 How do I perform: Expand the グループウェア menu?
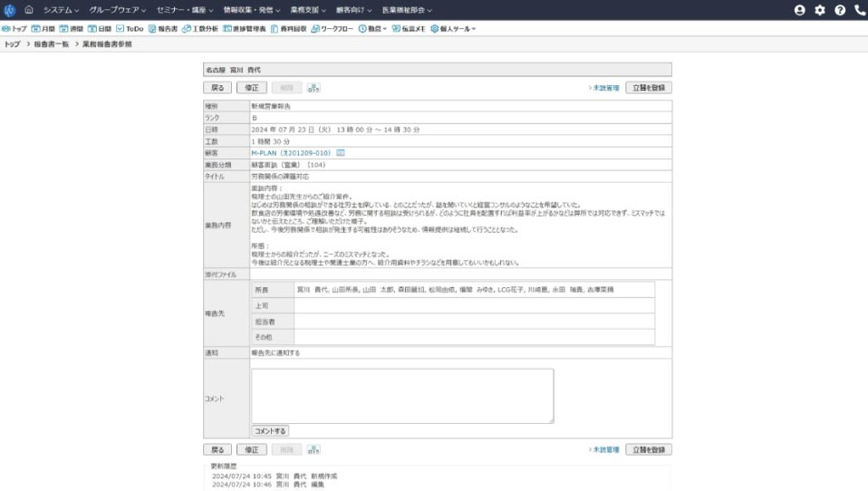[118, 10]
